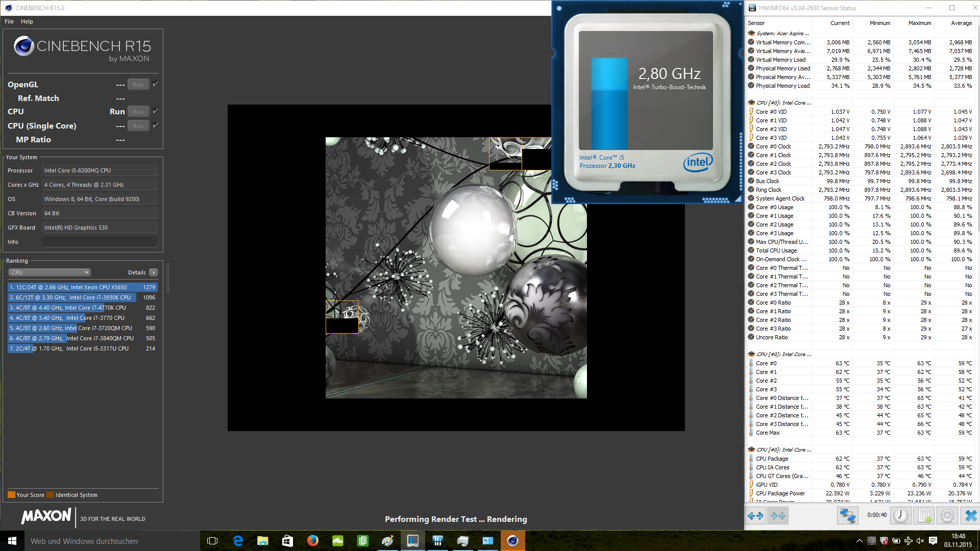
Task: Reset sensor timer with clock icon
Action: [901, 516]
